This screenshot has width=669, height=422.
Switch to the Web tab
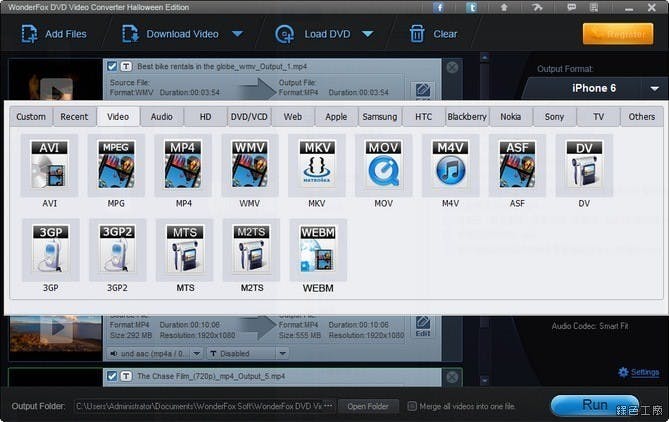pos(293,117)
